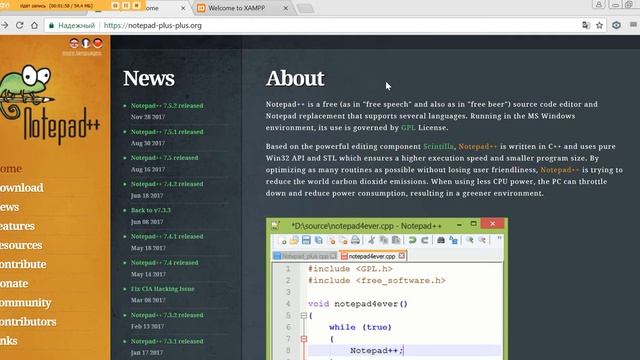Go to the Home sidebar menu item
This screenshot has width=640, height=360.
click(x=11, y=169)
